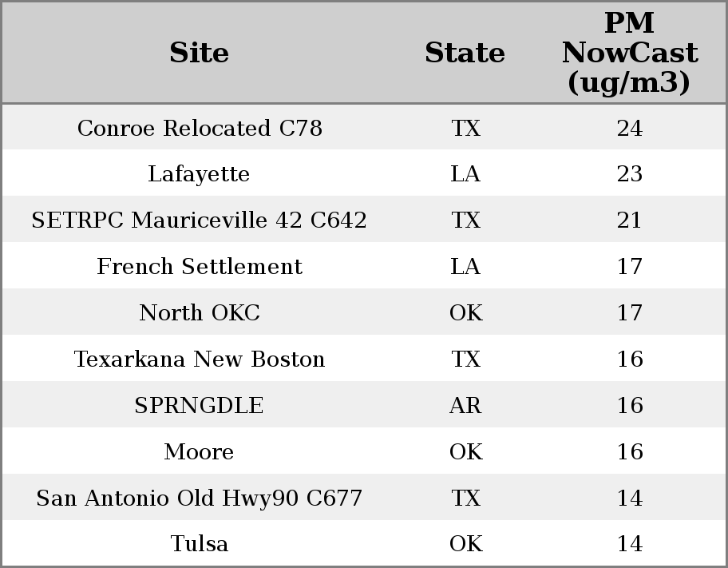
Task: Click the Site column header
Action: tap(199, 53)
